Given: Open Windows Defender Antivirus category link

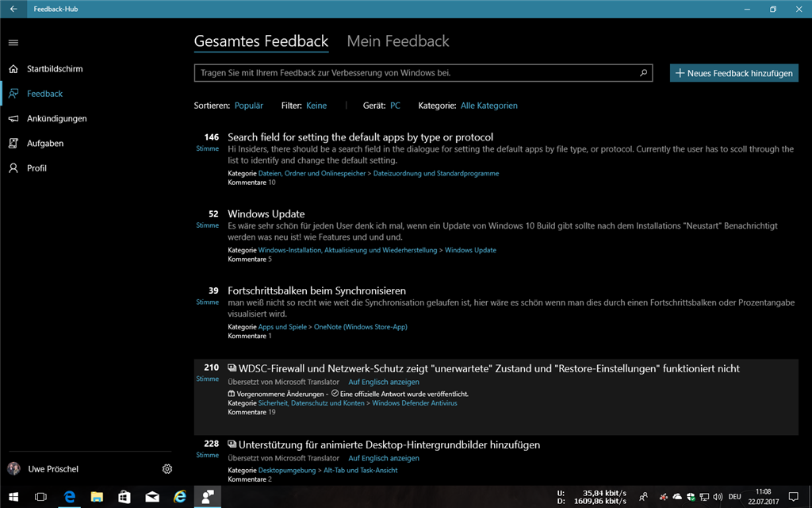Looking at the screenshot, I should click(x=414, y=403).
